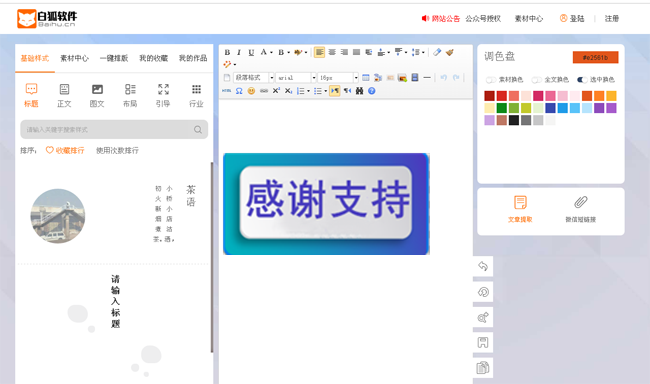The width and height of the screenshot is (650, 384).
Task: Click the copy icon in side toolbar
Action: tap(483, 368)
